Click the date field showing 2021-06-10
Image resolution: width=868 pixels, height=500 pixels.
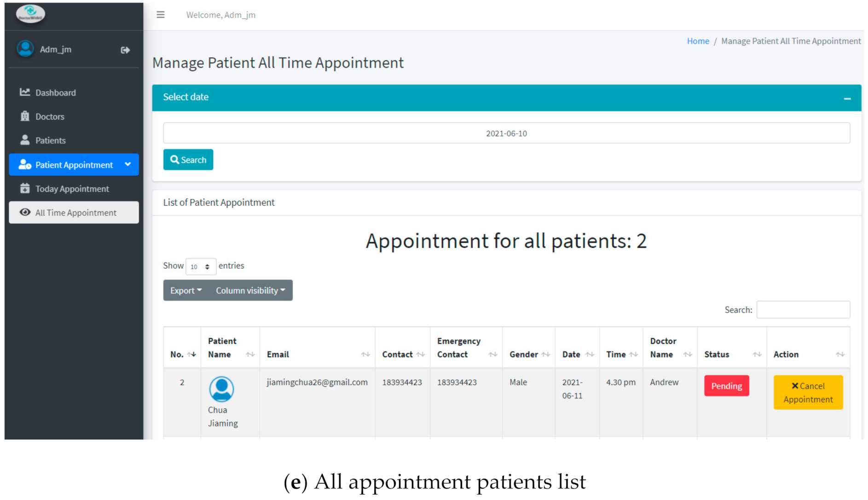[x=506, y=133]
